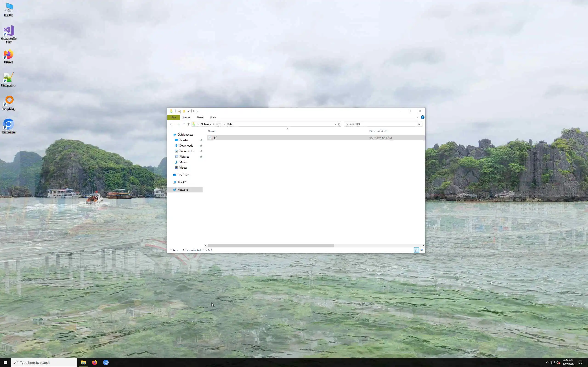Open Explorer help icon
Viewport: 588px width, 367px height.
(423, 117)
